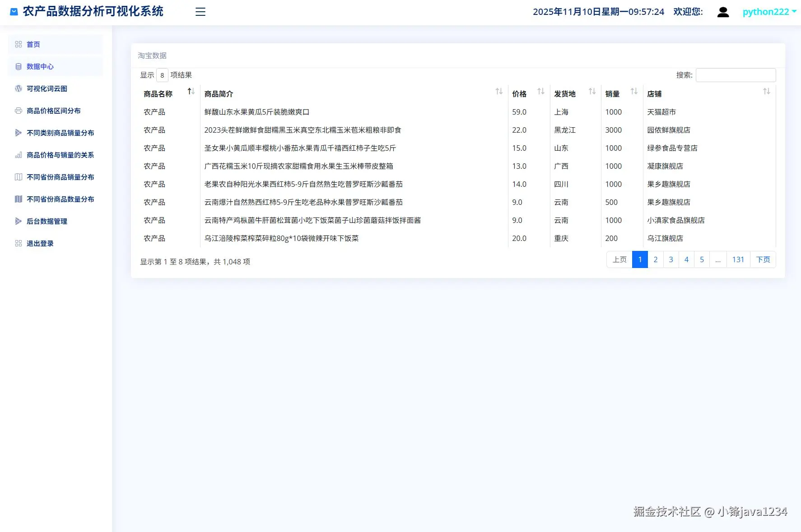
Task: Click the 不同省份商品销量分布 menu text
Action: coord(61,177)
